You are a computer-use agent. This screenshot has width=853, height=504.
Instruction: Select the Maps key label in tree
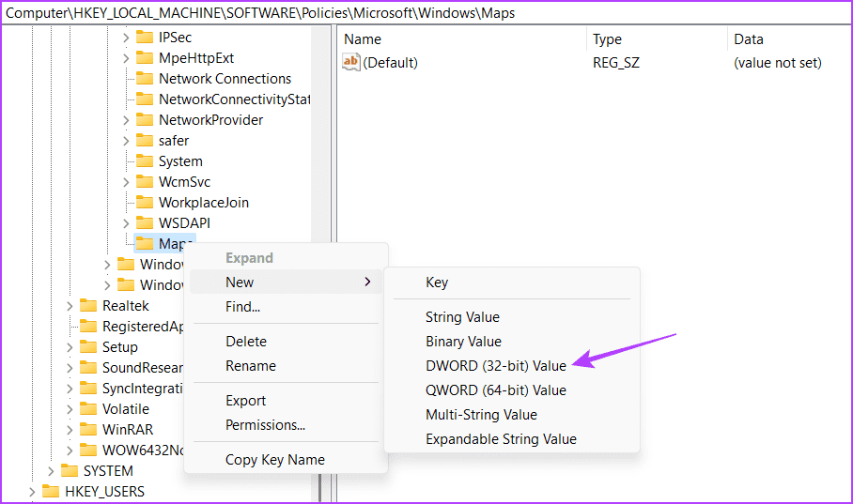(x=175, y=244)
